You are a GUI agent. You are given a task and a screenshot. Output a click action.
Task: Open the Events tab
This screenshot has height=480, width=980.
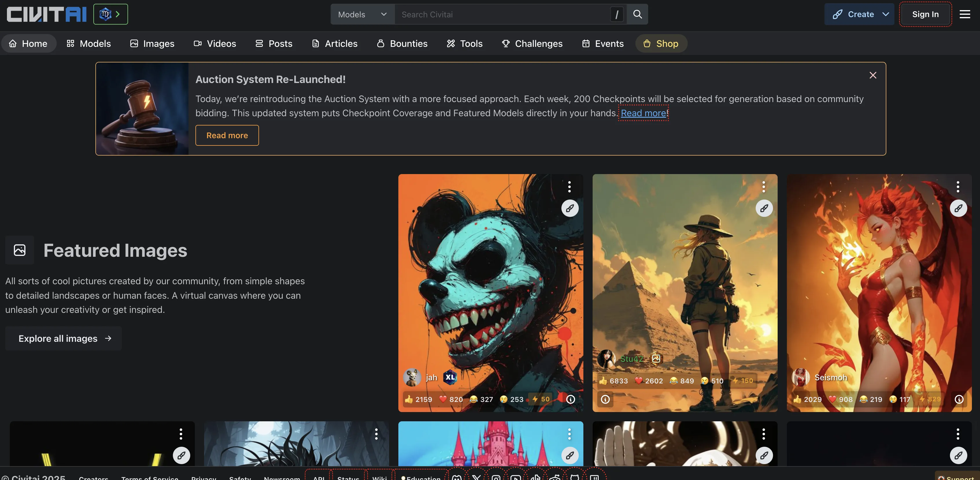603,43
